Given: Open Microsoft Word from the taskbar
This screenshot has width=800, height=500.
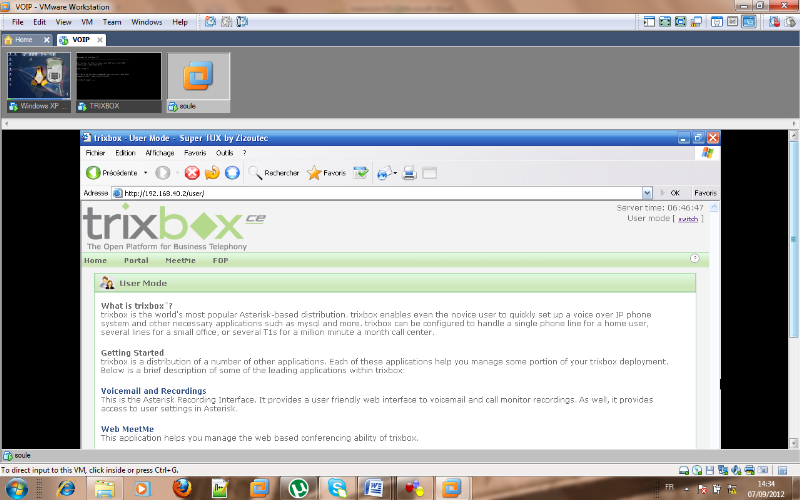Looking at the screenshot, I should pos(374,488).
